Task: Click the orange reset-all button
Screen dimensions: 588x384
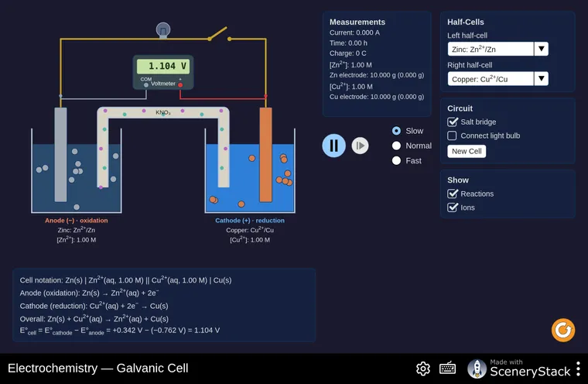Action: click(563, 331)
